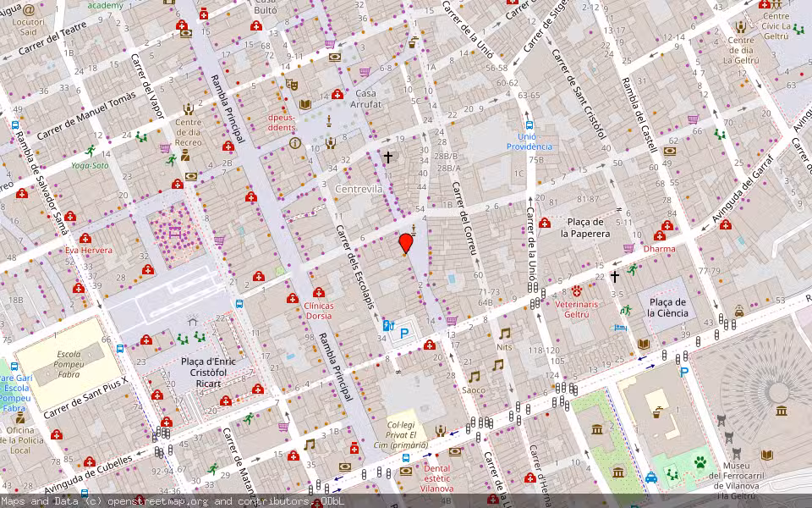Screen dimensions: 812x508
Task: Click the EV charging station icon beside the parking
Action: pos(388,325)
